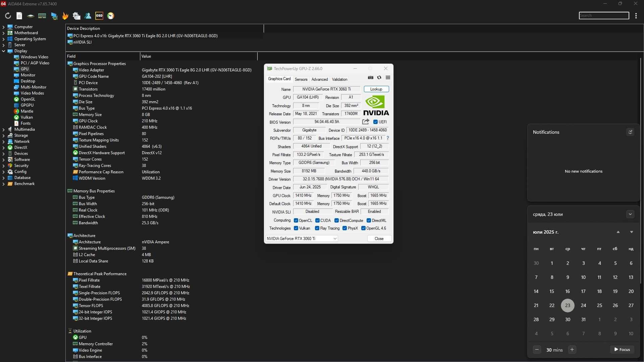Go to next month with calendar down arrow
Viewport: 644px width, 362px height.
[632, 232]
